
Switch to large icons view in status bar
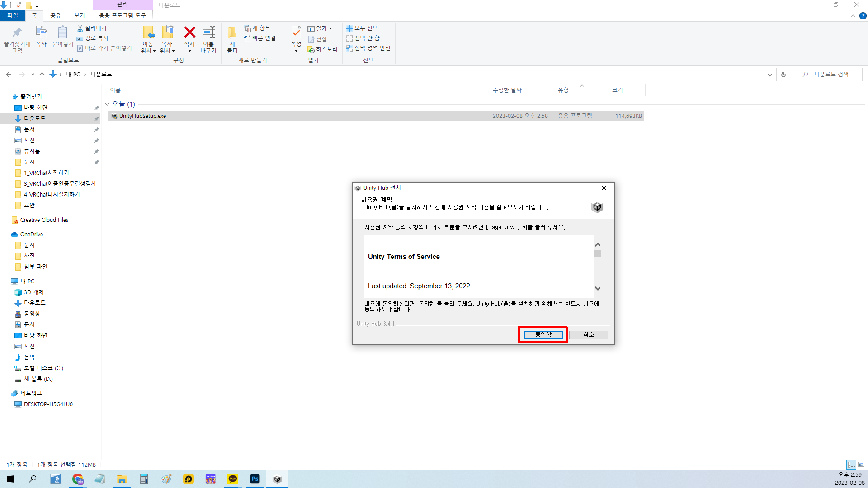[861, 465]
